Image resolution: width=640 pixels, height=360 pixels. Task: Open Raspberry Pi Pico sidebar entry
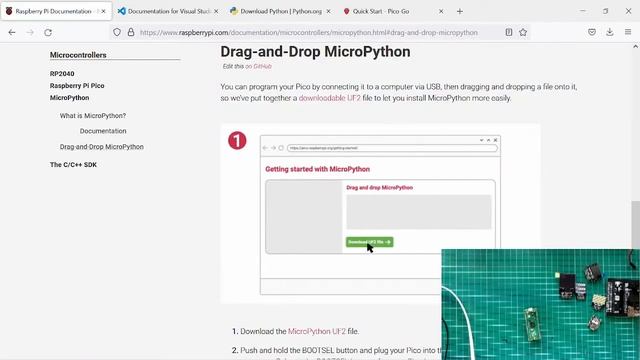(x=77, y=86)
